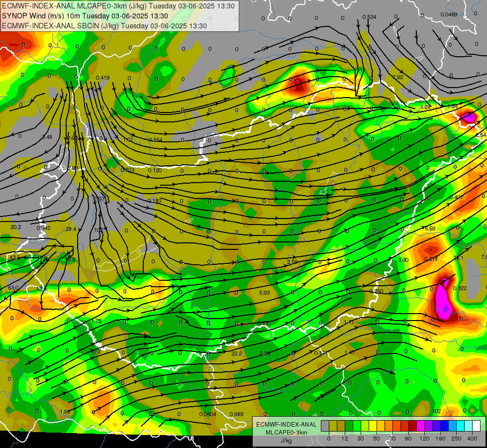Image resolution: width=487 pixels, height=448 pixels.
Task: Click the station value 2.59
Action: (x=292, y=262)
